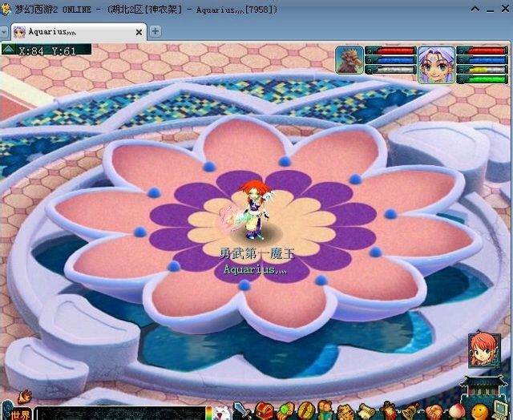Click the Aquarius name label under character

pyautogui.click(x=256, y=269)
